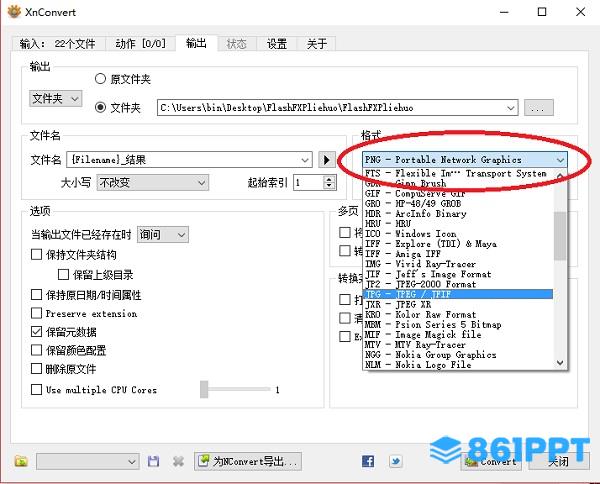Tick the 保留上级目录 checkbox
This screenshot has width=600, height=484.
coord(63,274)
